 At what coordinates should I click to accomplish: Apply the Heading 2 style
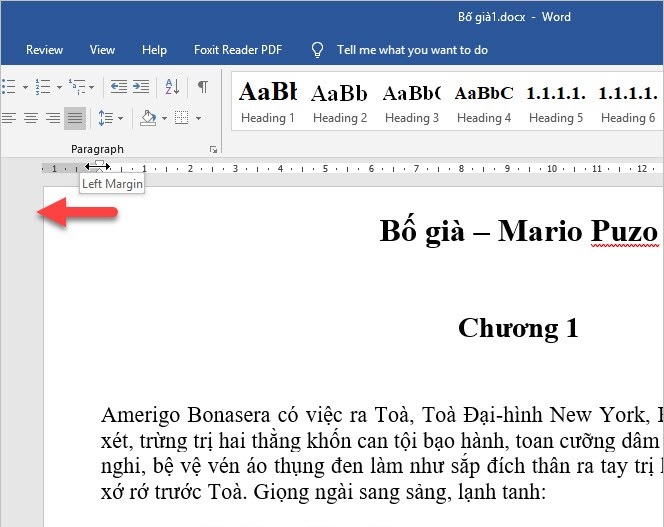(340, 102)
